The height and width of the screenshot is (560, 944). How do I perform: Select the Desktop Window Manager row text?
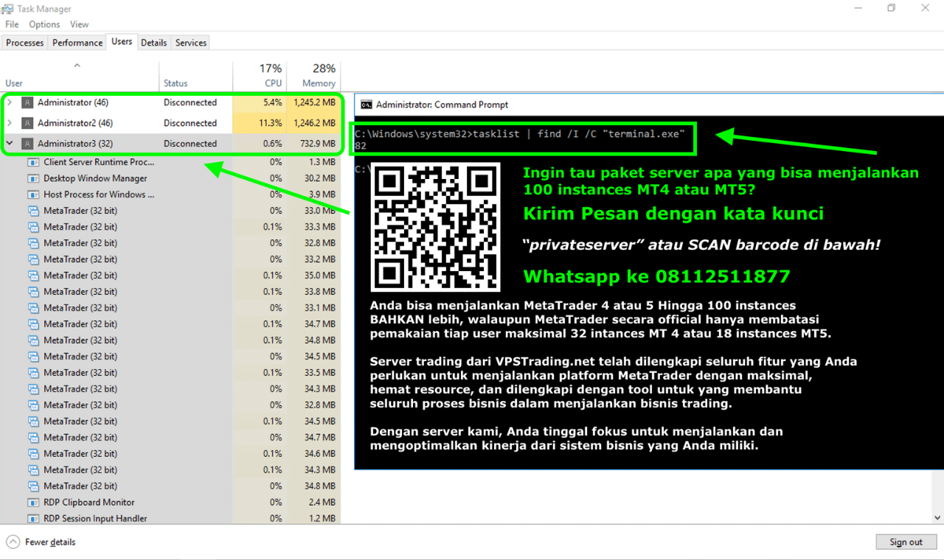[95, 178]
